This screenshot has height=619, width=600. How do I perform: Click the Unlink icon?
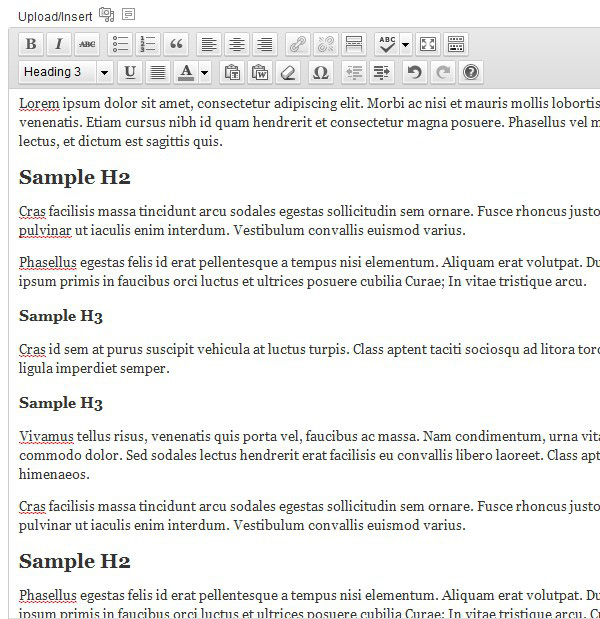tap(326, 44)
